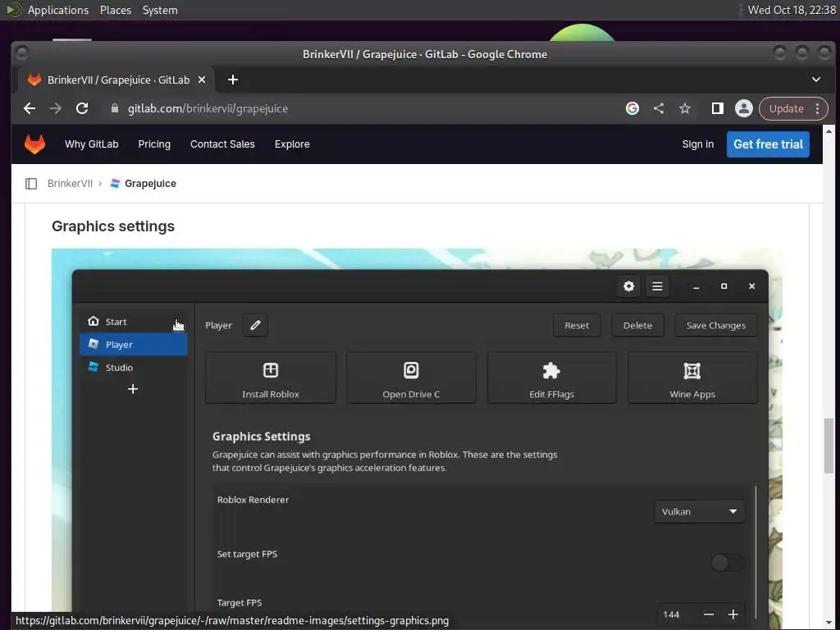Share this page using the share icon
Viewport: 840px width, 630px height.
[x=659, y=109]
